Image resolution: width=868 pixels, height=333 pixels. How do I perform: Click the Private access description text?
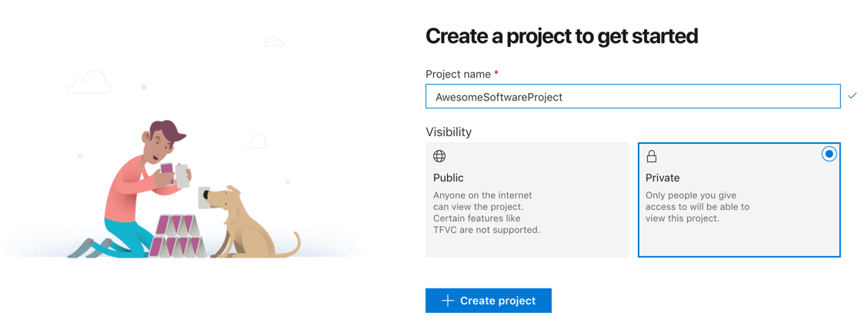[x=697, y=207]
